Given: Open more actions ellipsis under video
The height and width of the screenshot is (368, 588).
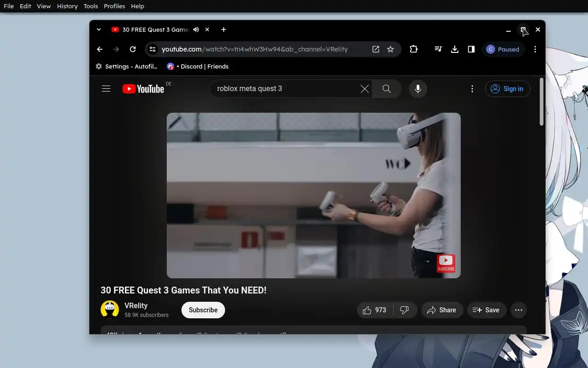Looking at the screenshot, I should point(519,310).
